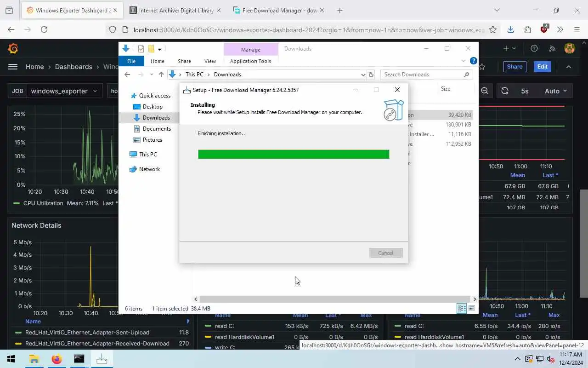Go to Home breadcrumb link

35,67
